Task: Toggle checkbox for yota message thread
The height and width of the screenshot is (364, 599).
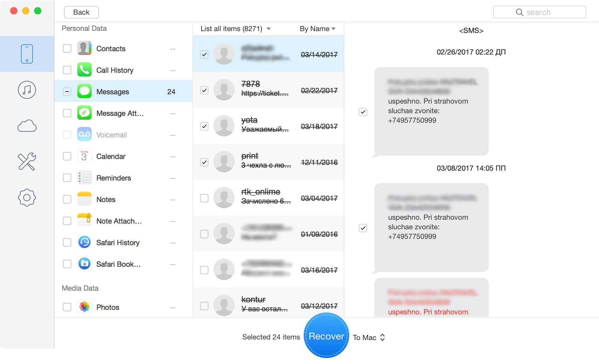Action: click(x=203, y=126)
